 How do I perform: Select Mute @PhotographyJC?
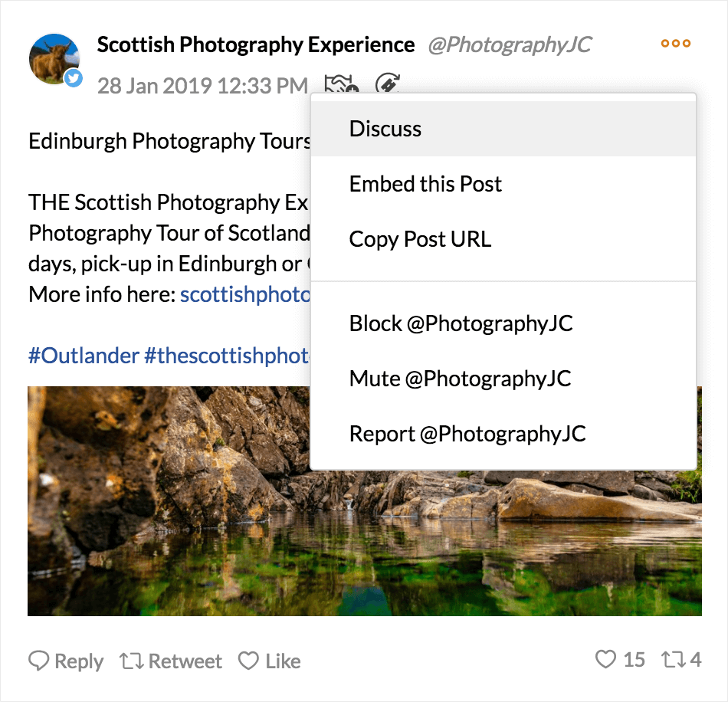click(503, 379)
